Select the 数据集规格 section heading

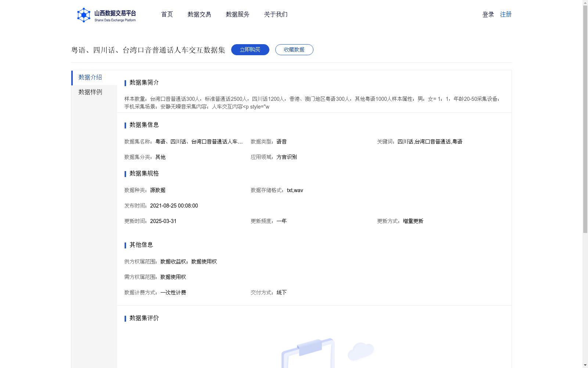click(x=144, y=173)
